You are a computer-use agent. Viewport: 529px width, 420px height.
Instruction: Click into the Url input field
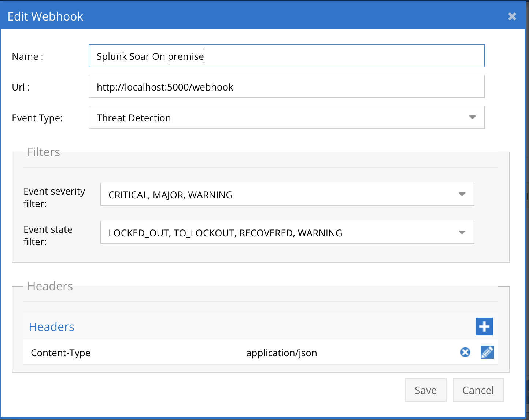point(286,87)
